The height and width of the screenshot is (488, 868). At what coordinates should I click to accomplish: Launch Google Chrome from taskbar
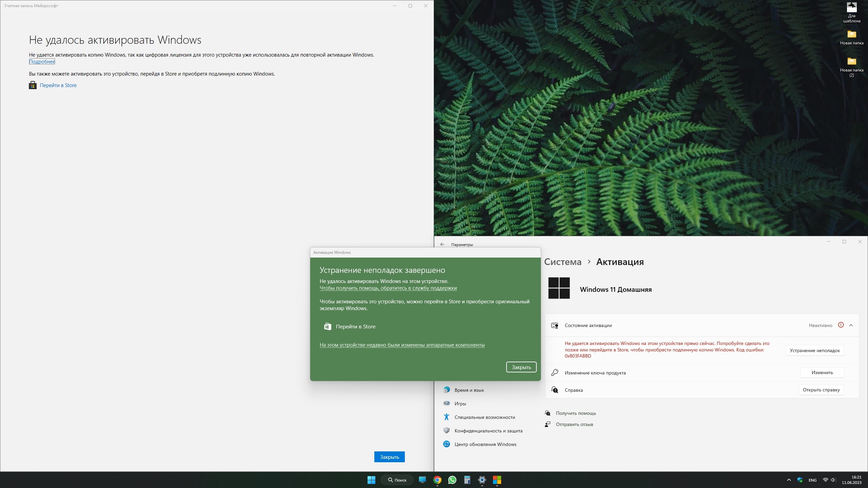(437, 480)
